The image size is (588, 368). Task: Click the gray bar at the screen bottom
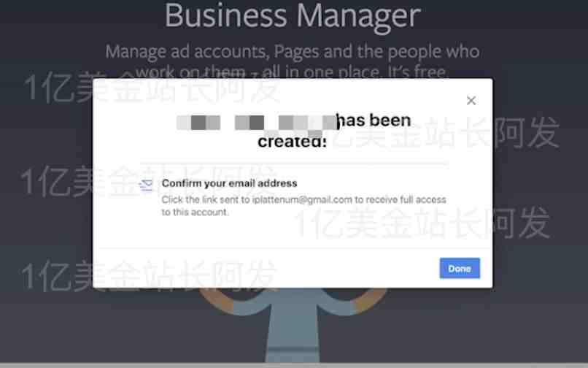point(294,365)
